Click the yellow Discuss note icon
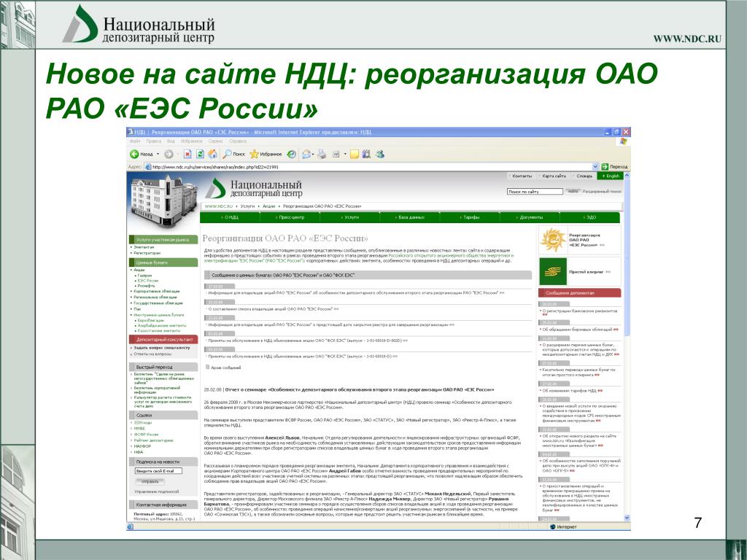Viewport: 747px width, 560px height. [354, 154]
